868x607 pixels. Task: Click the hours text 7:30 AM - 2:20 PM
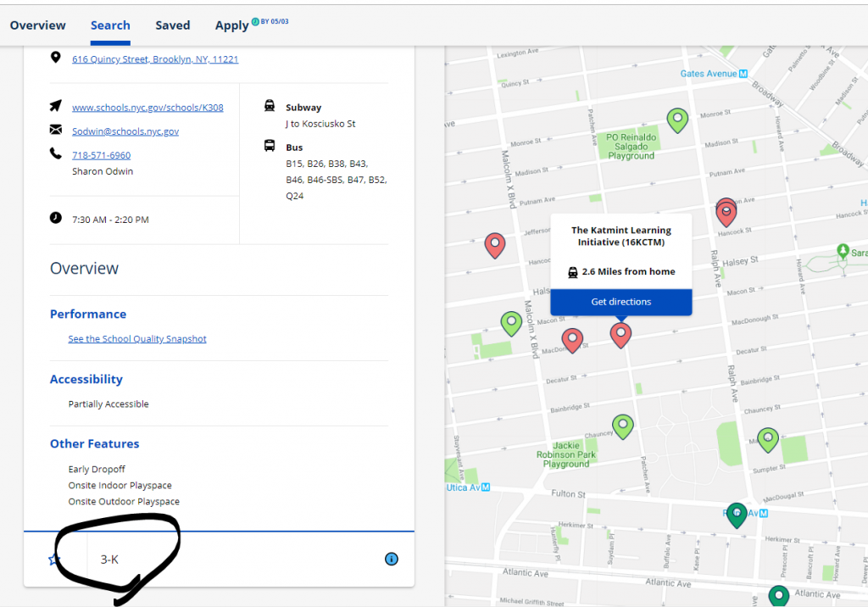(110, 220)
